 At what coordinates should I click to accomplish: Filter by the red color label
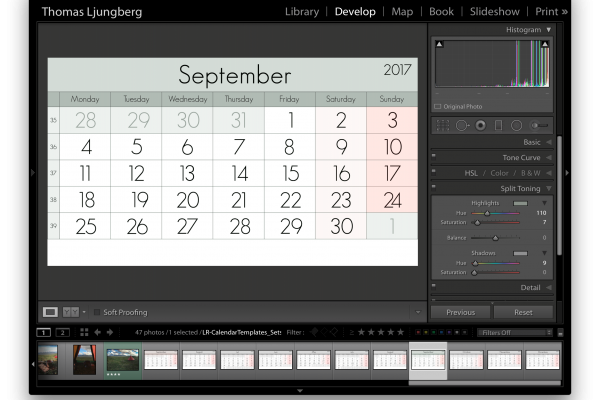tap(418, 332)
